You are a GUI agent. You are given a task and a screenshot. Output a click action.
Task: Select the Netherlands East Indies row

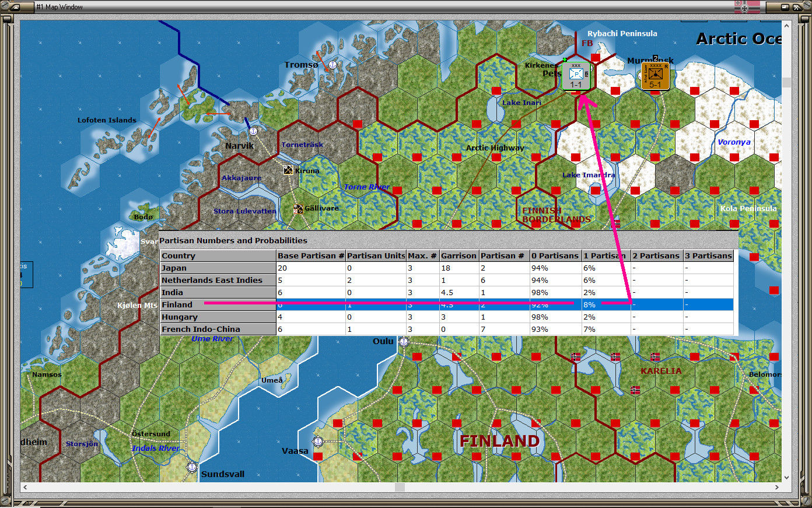tap(447, 280)
